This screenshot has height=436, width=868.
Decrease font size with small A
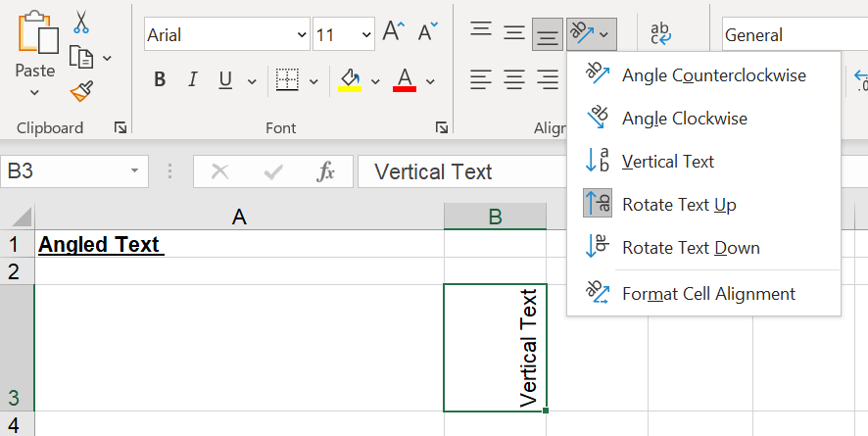click(x=427, y=31)
